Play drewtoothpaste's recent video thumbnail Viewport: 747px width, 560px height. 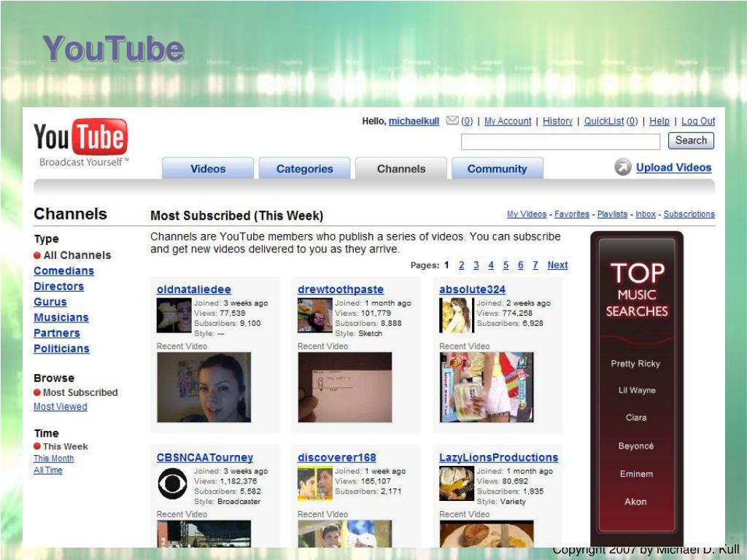[345, 387]
